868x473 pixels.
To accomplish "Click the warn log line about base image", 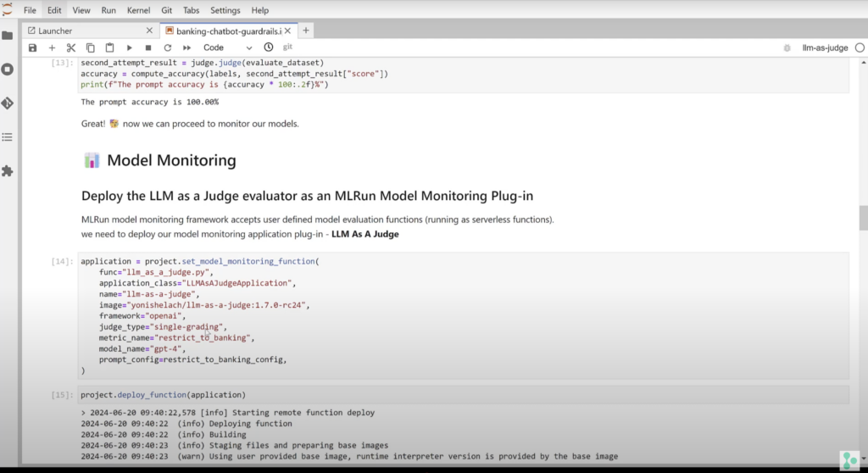I will pyautogui.click(x=349, y=456).
